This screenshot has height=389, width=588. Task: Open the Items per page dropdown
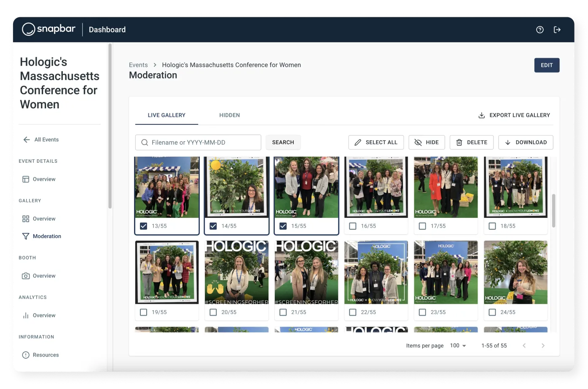pos(458,346)
